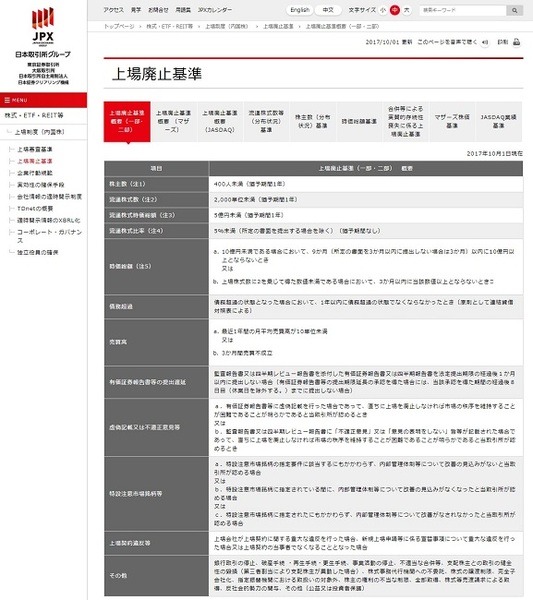Open 独立役員の確保 in sidebar
Image resolution: width=533 pixels, height=600 pixels.
click(x=37, y=252)
